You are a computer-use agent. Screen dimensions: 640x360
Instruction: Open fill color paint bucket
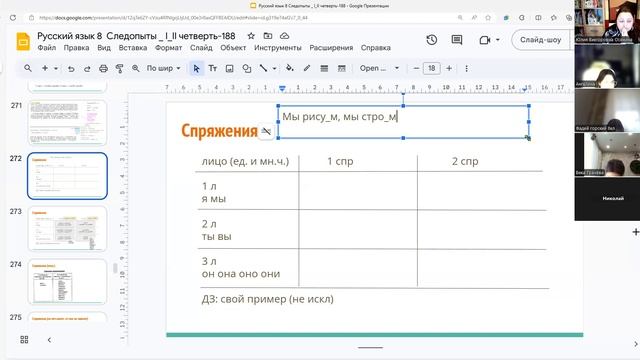290,68
